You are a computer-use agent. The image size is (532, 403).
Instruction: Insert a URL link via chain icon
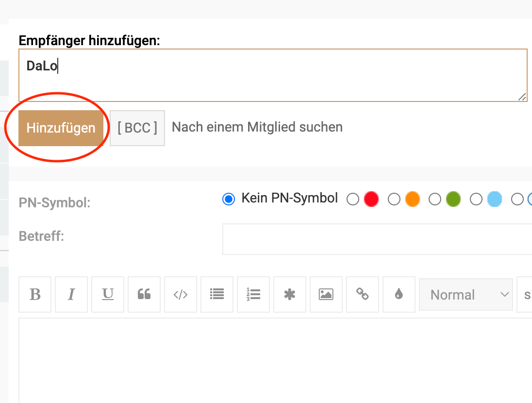[363, 294]
